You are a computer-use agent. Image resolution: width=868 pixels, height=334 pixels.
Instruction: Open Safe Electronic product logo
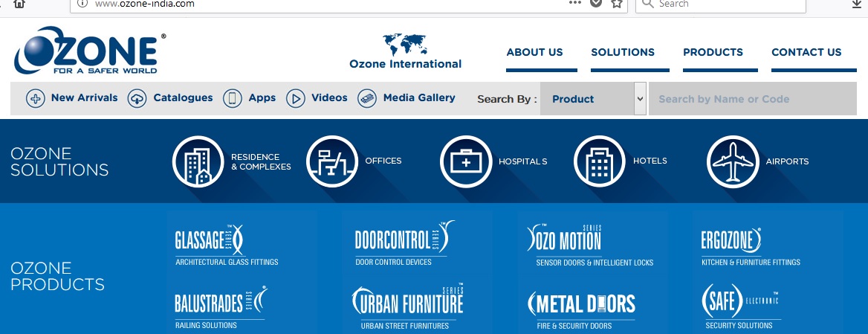(x=740, y=301)
